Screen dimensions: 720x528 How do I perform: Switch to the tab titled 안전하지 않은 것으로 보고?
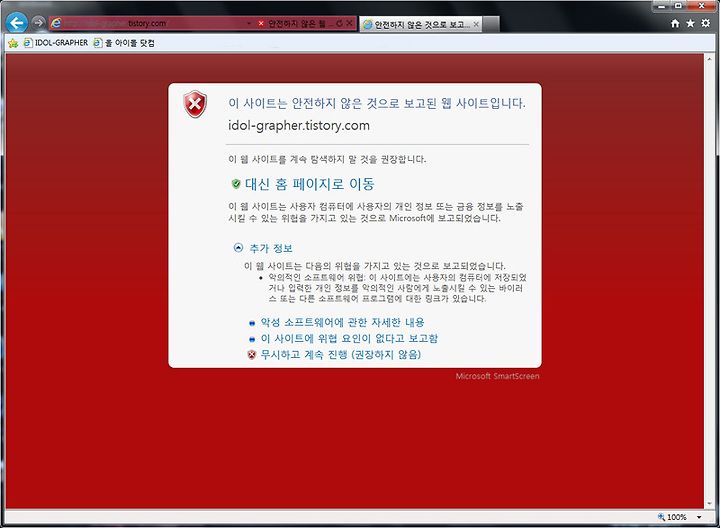point(420,24)
